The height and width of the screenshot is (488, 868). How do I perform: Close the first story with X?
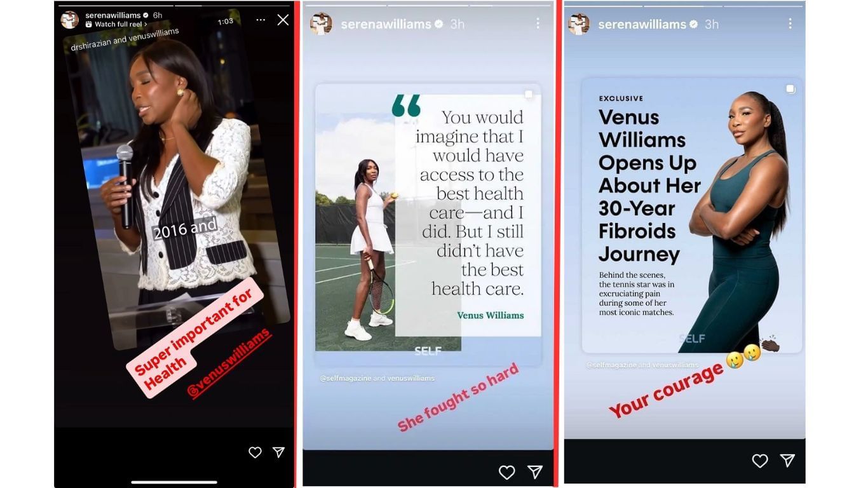[283, 20]
